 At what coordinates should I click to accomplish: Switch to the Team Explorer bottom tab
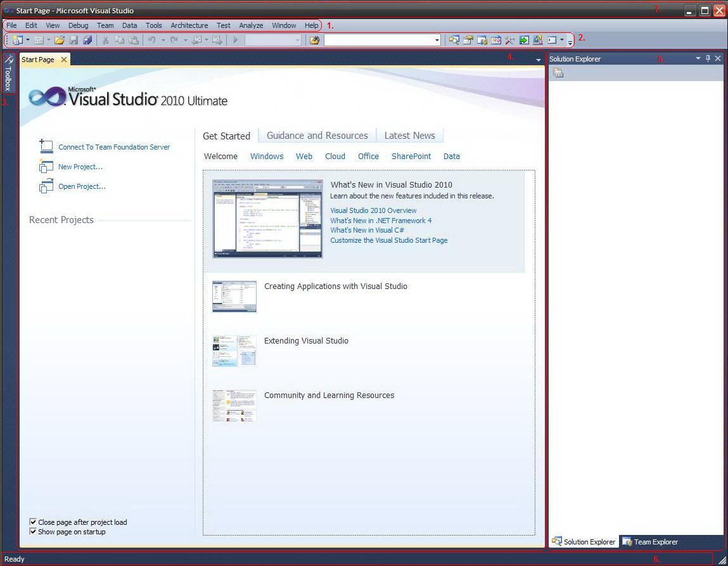651,541
